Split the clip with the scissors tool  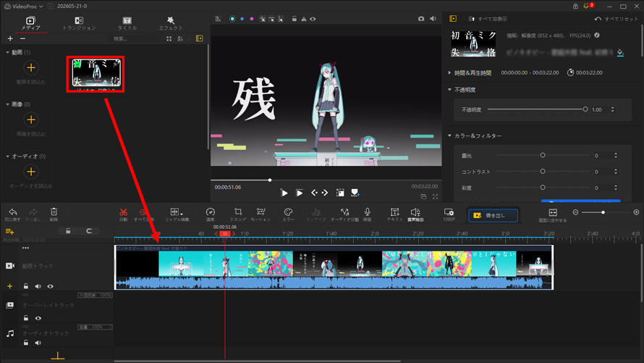[x=123, y=214]
